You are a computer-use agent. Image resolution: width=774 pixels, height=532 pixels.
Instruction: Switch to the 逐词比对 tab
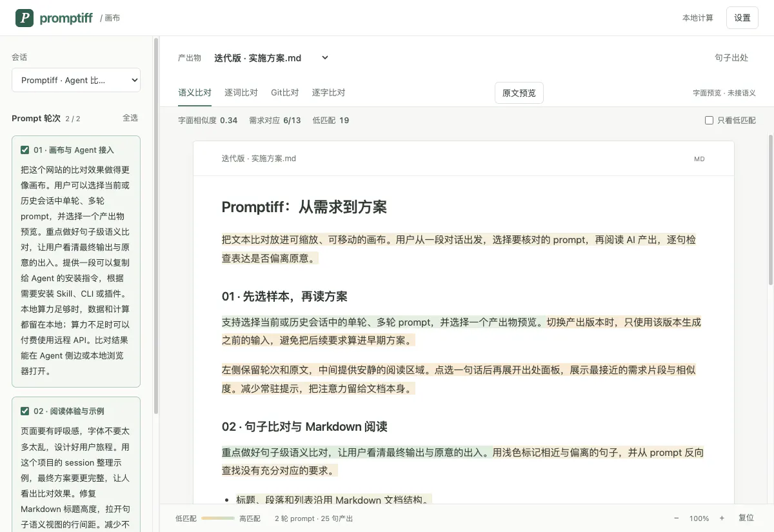click(x=241, y=93)
